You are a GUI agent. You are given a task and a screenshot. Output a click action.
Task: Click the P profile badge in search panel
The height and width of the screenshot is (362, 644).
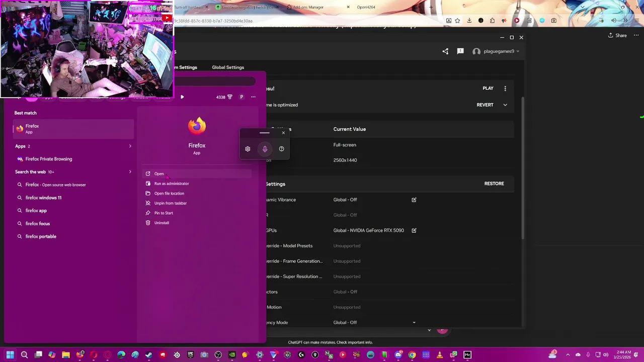coord(242,97)
